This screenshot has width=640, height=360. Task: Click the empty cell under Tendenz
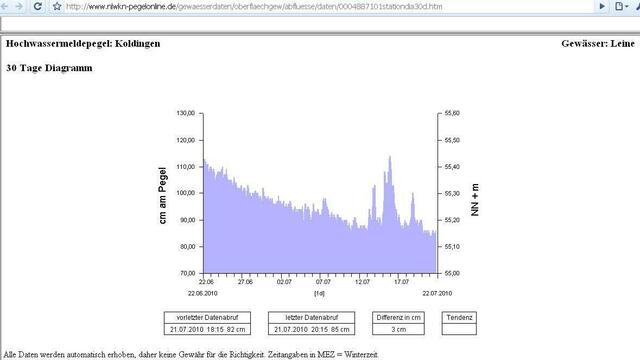459,329
